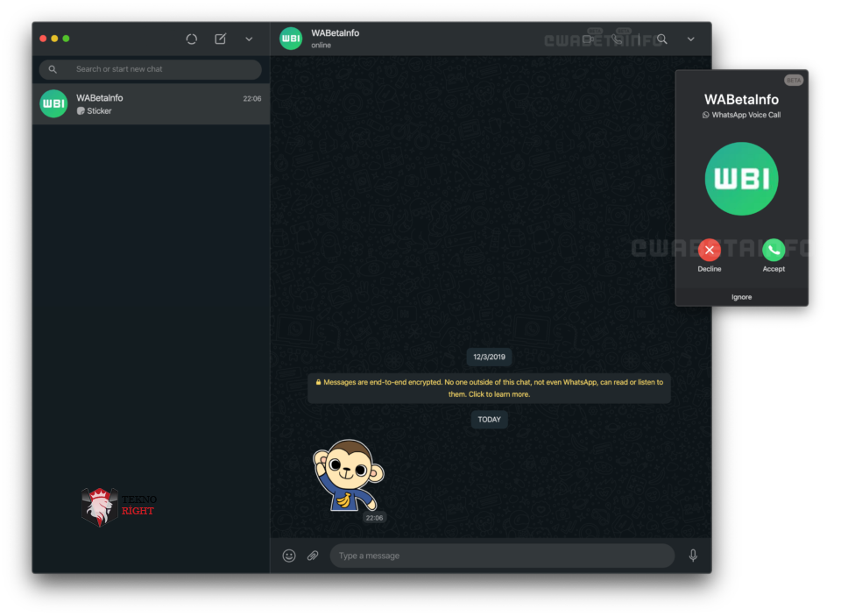This screenshot has height=616, width=841.
Task: Click the 22:06 timestamp on sticker
Action: pos(374,518)
